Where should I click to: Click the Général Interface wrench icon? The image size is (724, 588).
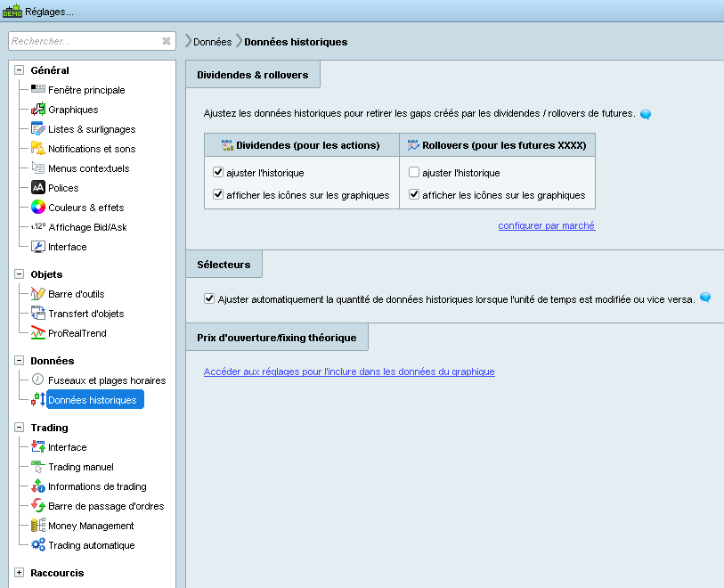[x=38, y=247]
